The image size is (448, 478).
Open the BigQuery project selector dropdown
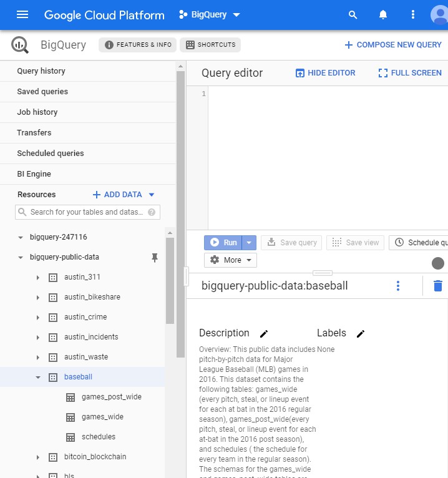(210, 15)
